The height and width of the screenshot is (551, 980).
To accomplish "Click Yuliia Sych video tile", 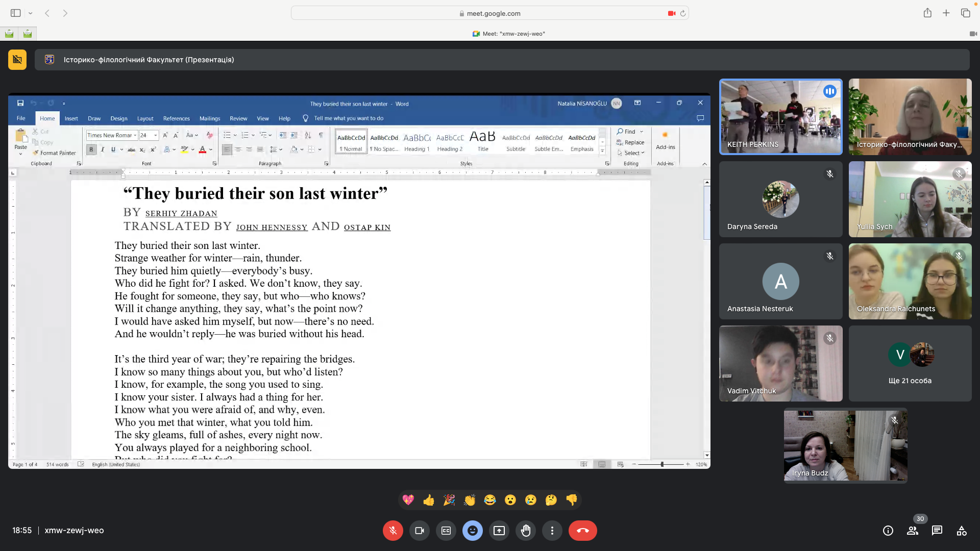I will click(910, 199).
